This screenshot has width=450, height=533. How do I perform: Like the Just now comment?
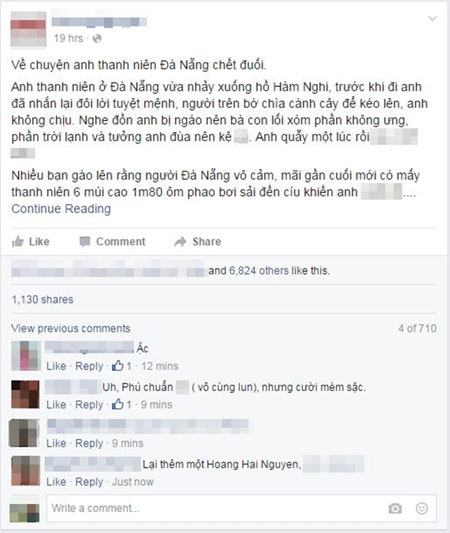[56, 482]
